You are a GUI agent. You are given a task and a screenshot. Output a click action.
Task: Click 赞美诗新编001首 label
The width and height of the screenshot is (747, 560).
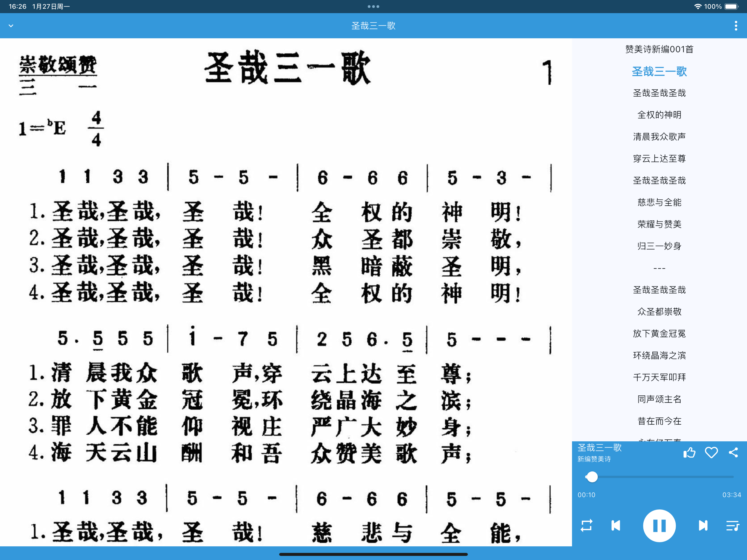tap(659, 49)
